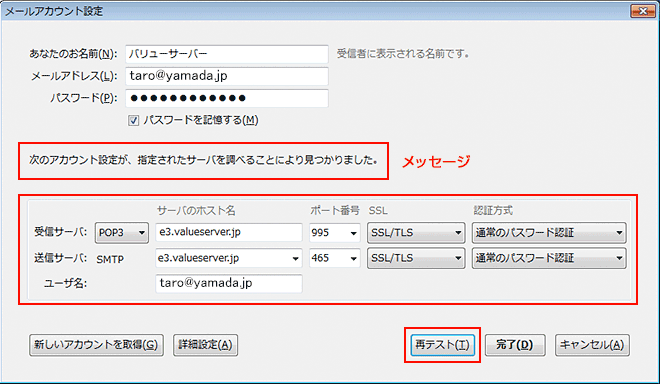Click the ポート番号 column header
Screen dimensions: 660x384
pyautogui.click(x=335, y=211)
